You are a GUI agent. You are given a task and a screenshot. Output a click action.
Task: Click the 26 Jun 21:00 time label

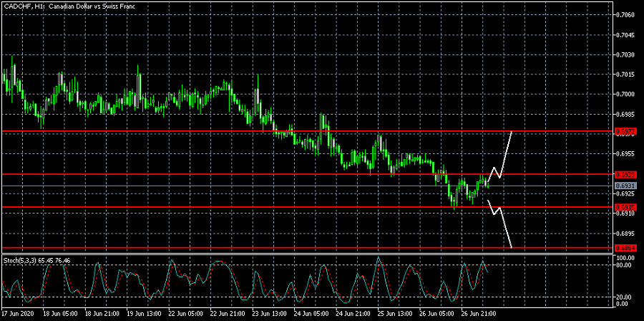tap(477, 314)
